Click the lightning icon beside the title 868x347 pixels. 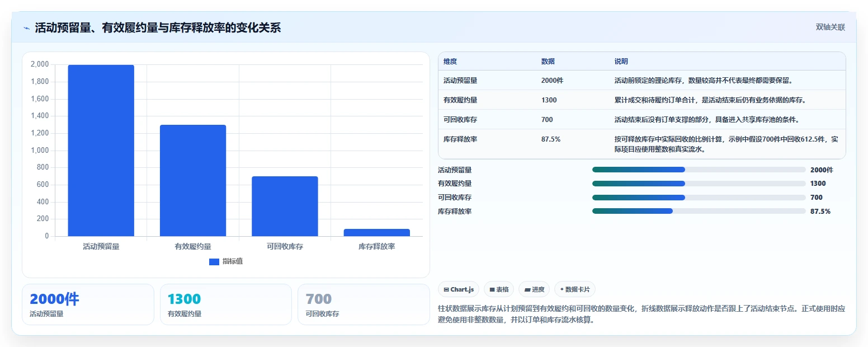pyautogui.click(x=27, y=28)
